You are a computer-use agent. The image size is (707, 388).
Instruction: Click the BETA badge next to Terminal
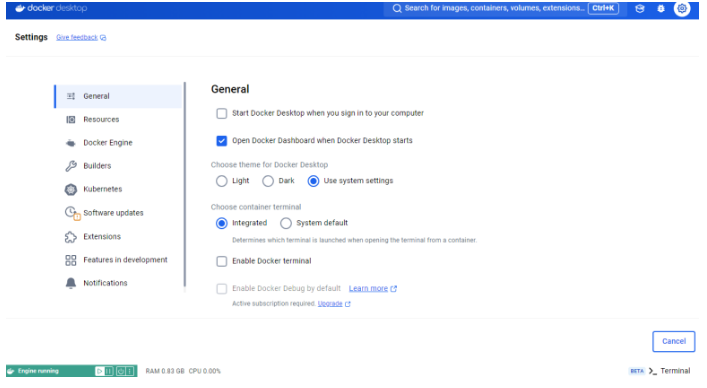coord(637,371)
